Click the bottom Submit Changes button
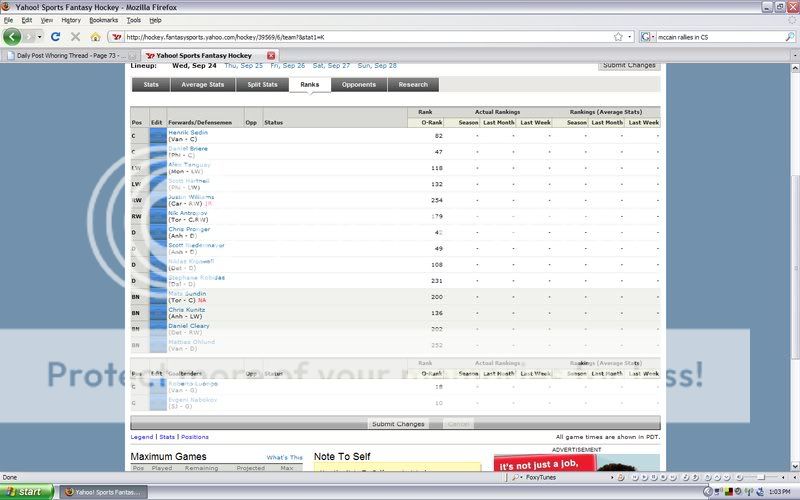Screen dimensions: 800x500 pos(397,424)
